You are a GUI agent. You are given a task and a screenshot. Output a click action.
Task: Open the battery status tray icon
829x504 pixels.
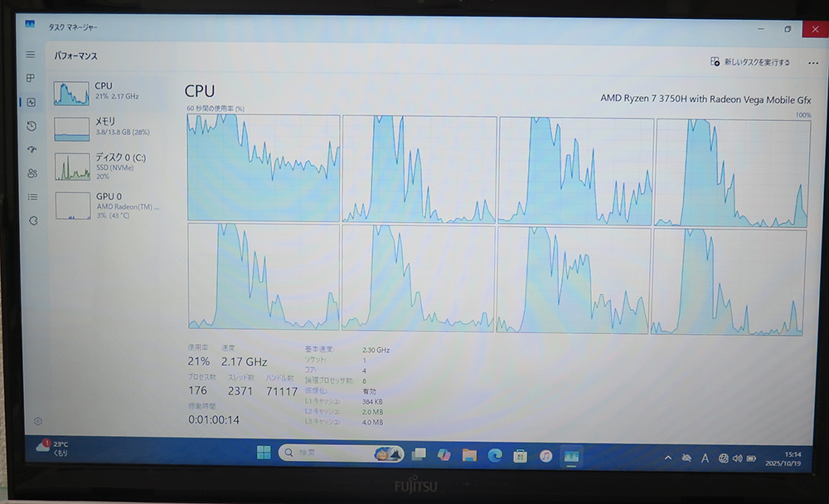pyautogui.click(x=751, y=458)
